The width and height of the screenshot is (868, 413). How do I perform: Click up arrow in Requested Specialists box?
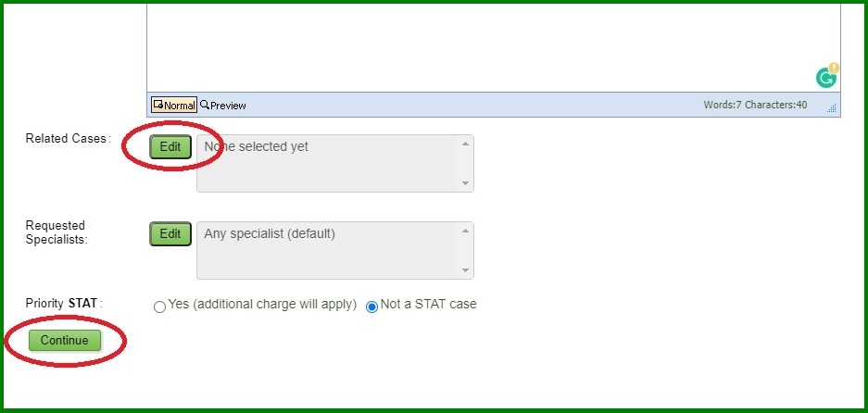coord(465,231)
